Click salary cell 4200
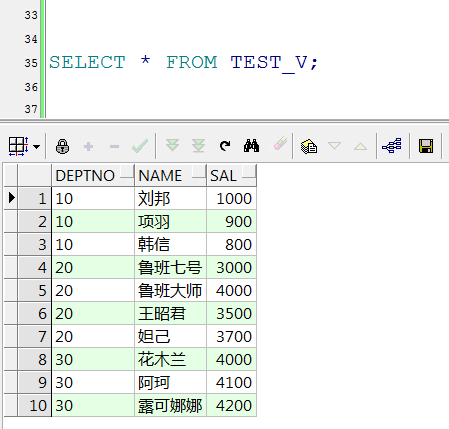Viewport: 449px width, 429px height. [231, 405]
